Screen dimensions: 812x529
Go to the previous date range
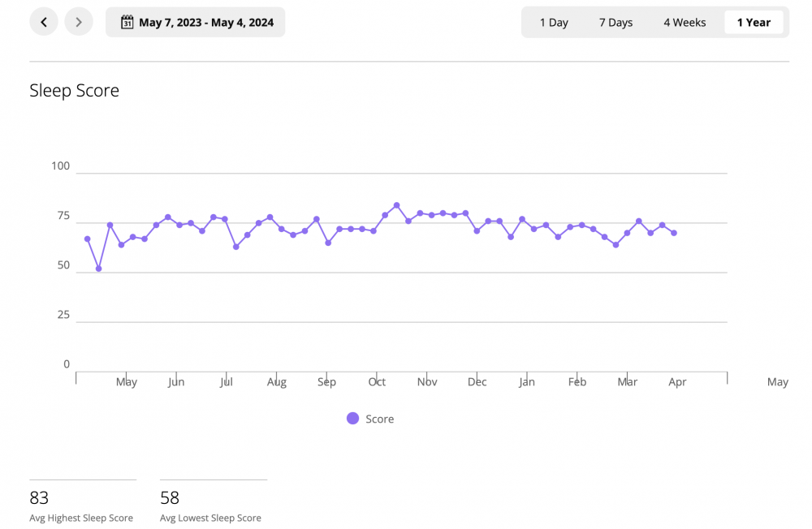tap(44, 22)
